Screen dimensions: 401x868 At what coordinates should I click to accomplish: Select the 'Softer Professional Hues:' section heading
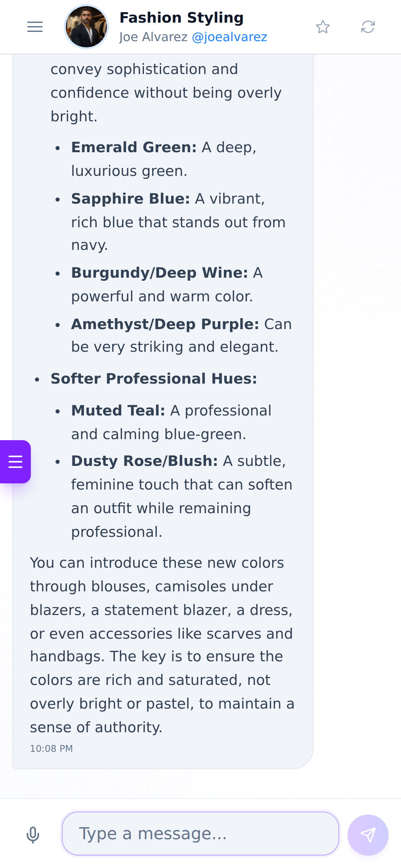(x=154, y=379)
